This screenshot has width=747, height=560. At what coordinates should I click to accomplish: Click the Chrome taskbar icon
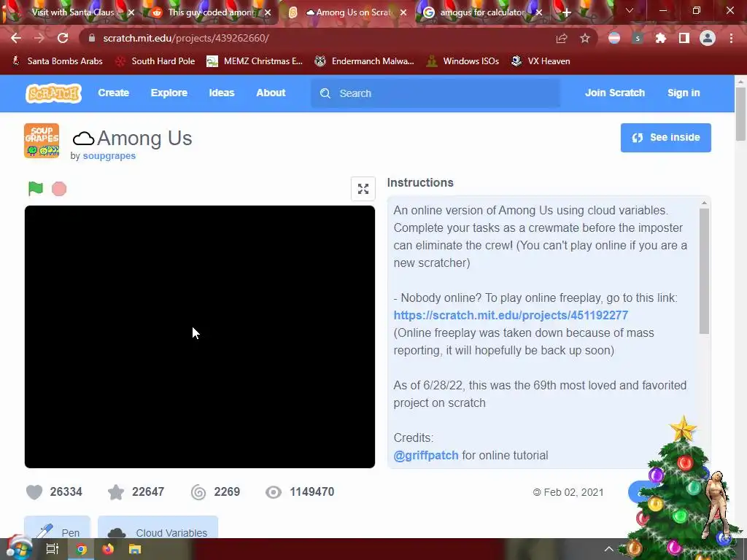(x=81, y=549)
